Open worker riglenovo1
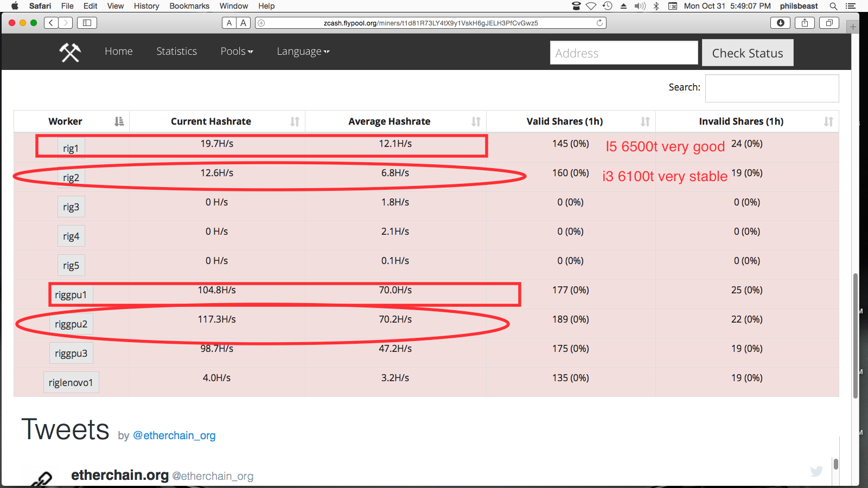 click(71, 382)
